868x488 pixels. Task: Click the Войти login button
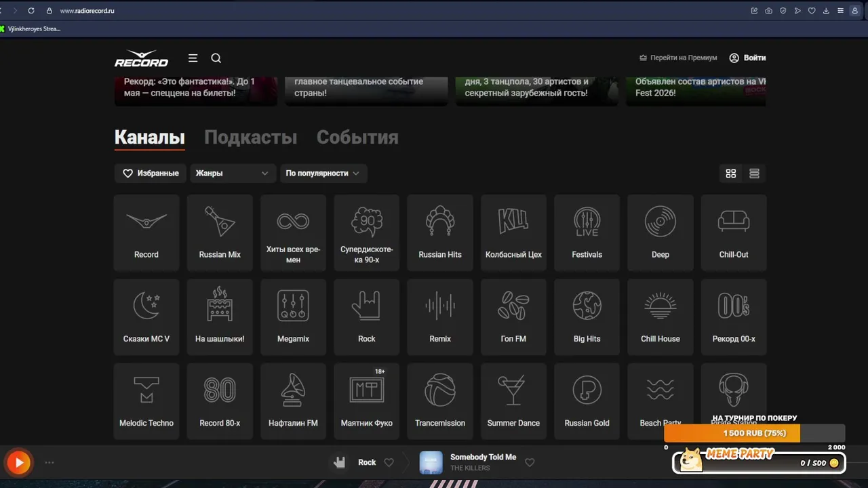pos(747,58)
